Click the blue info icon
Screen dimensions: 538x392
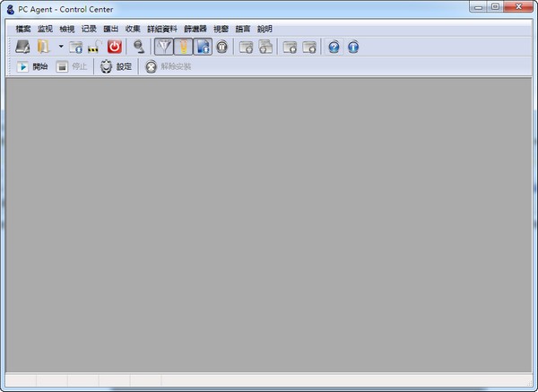pos(353,47)
